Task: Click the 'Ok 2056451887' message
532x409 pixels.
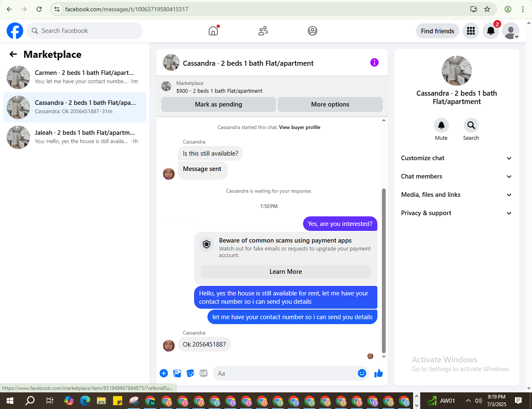Action: tap(204, 345)
